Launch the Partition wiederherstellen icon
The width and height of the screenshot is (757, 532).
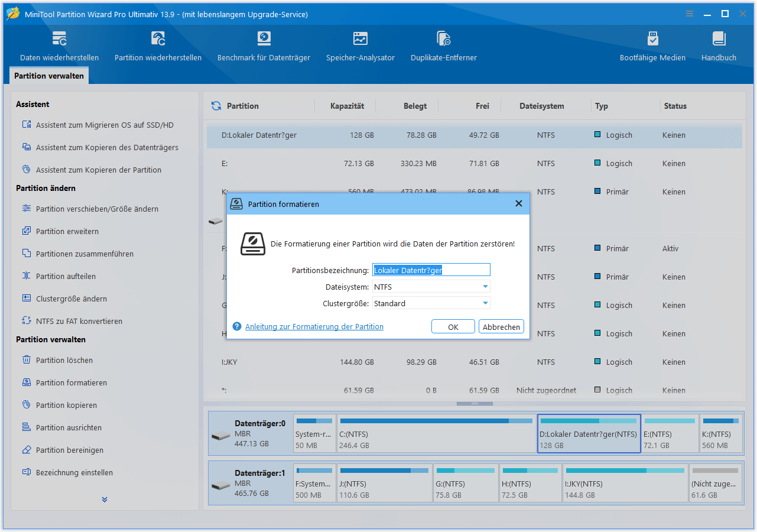pos(158,39)
